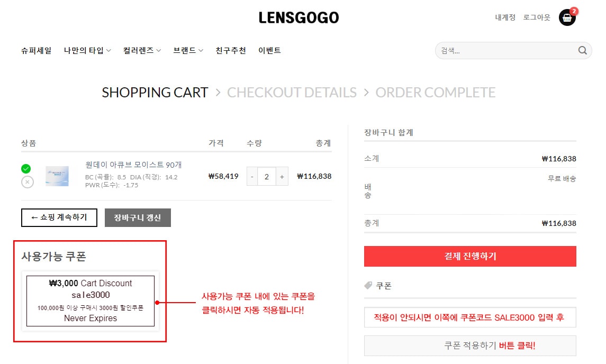Viewport: 606px width, 364px height.
Task: Click 장바구니 갱신 update cart button
Action: point(138,217)
